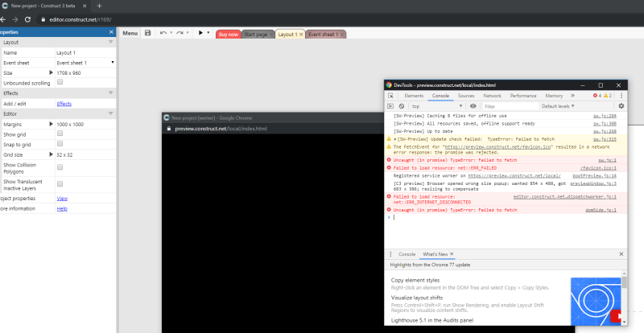Show console sidebar icon
644x333 pixels.
(x=390, y=106)
